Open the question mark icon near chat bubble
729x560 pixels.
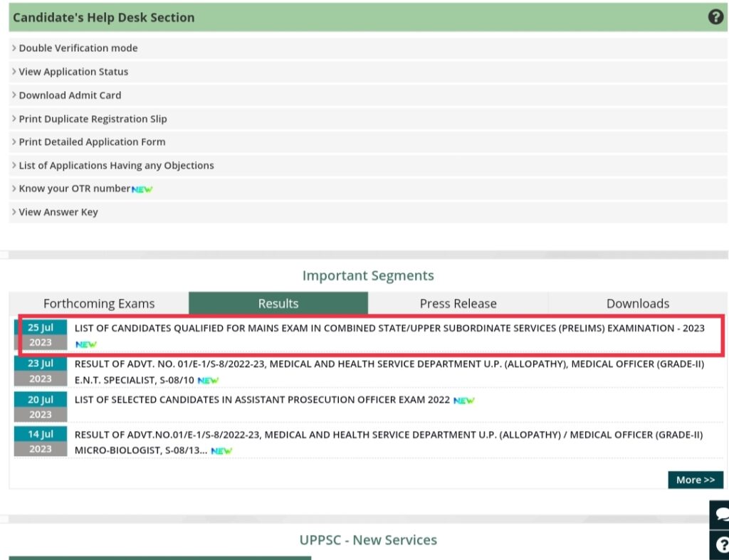[x=721, y=544]
